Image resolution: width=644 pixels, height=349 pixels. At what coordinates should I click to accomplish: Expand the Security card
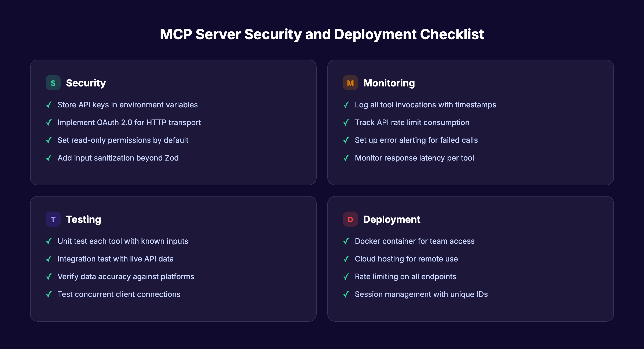173,122
